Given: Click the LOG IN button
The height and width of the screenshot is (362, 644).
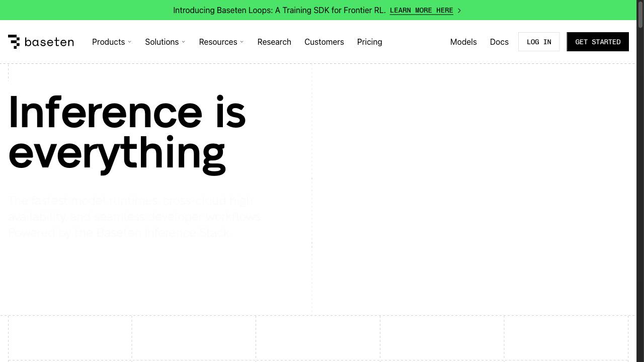Looking at the screenshot, I should pyautogui.click(x=539, y=42).
